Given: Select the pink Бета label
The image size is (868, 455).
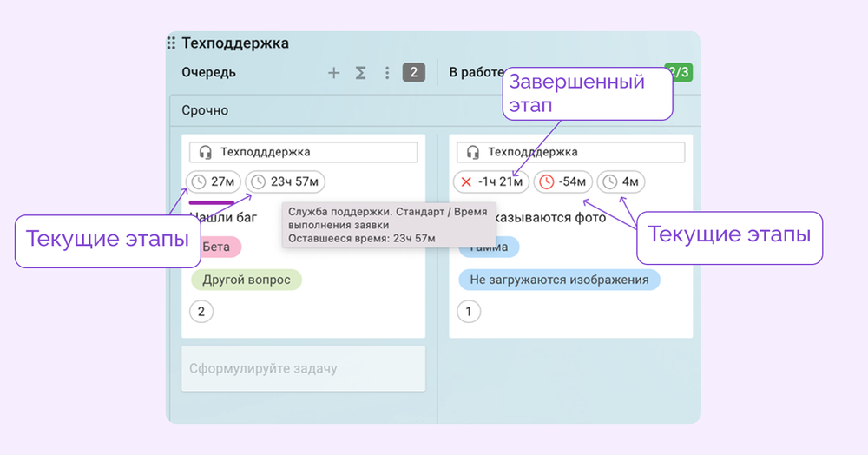Looking at the screenshot, I should coord(216,247).
